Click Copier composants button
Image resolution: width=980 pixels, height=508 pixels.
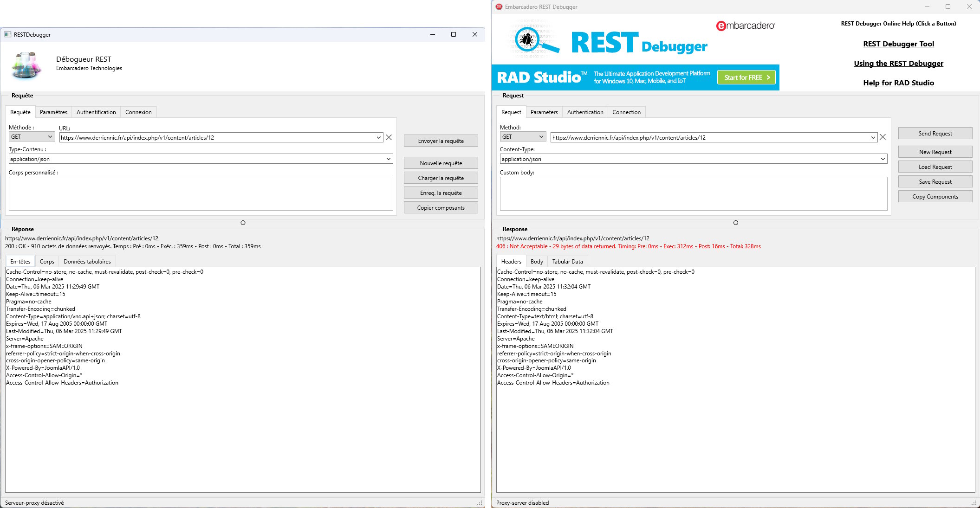coord(441,208)
